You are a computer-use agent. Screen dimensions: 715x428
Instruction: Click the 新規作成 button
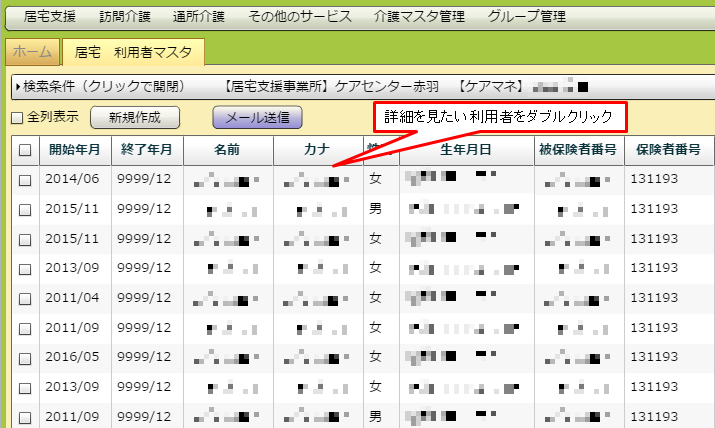coord(134,117)
